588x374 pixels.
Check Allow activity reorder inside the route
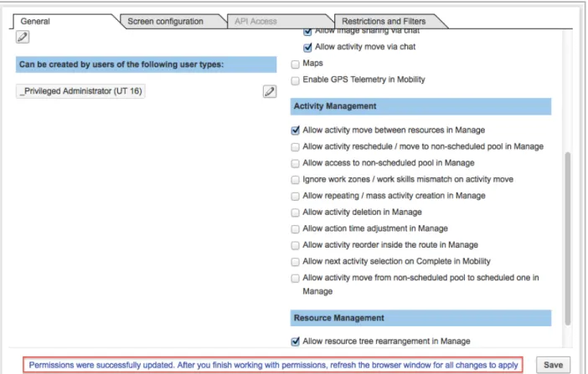pos(295,245)
